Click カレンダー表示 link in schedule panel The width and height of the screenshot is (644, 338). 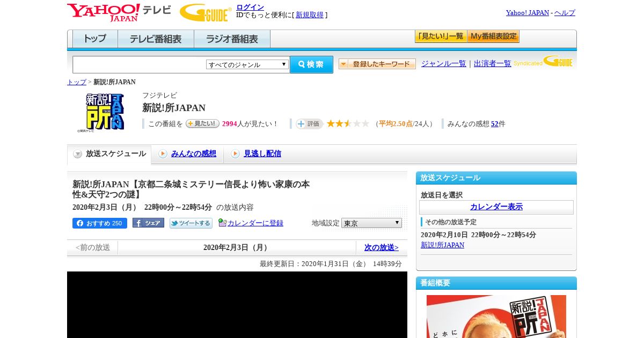coord(496,207)
